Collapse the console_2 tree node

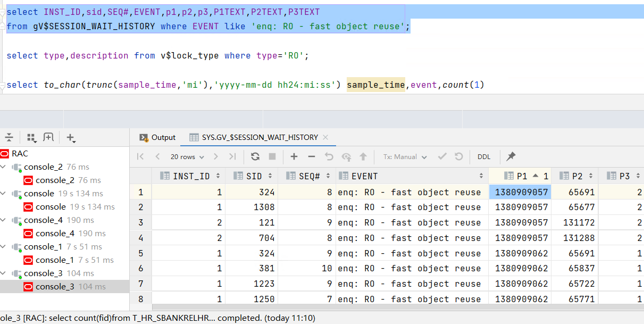tap(4, 167)
